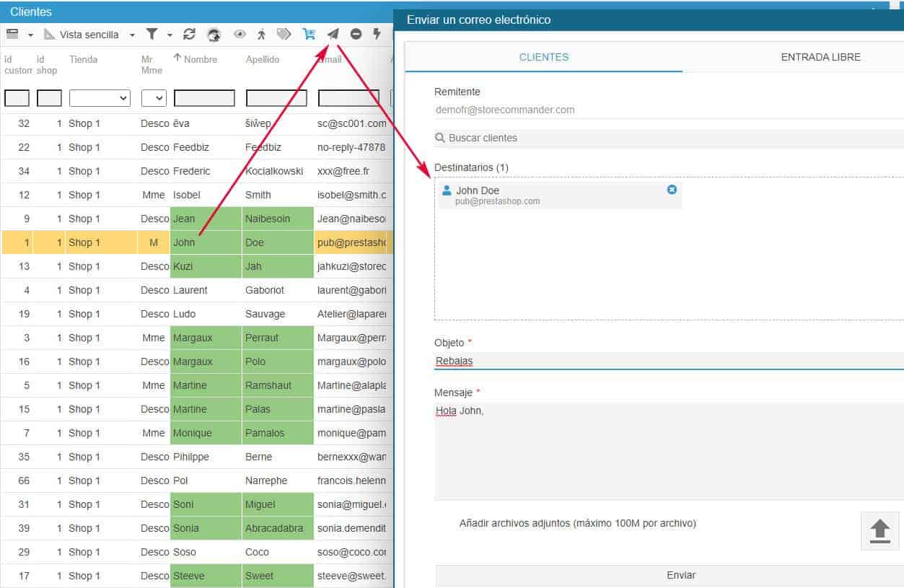The width and height of the screenshot is (904, 588).
Task: Click the paper plane send email icon
Action: (x=333, y=34)
